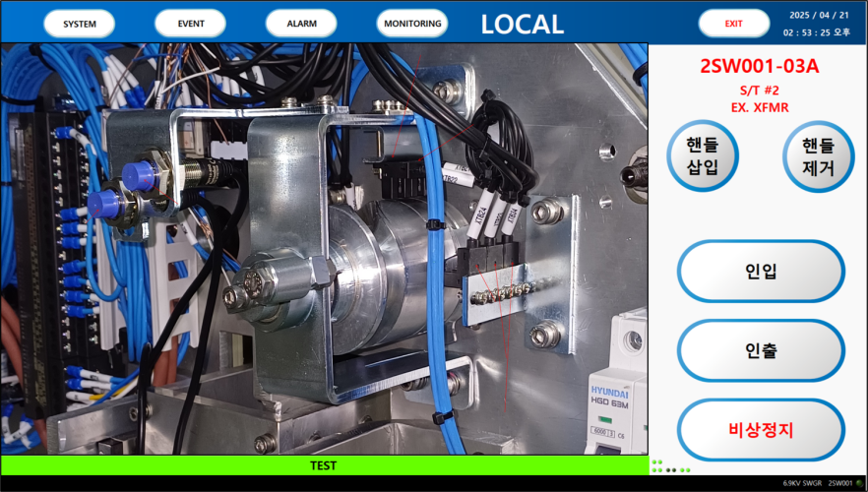This screenshot has height=492, width=868.
Task: Open the EVENT menu
Action: pyautogui.click(x=191, y=24)
